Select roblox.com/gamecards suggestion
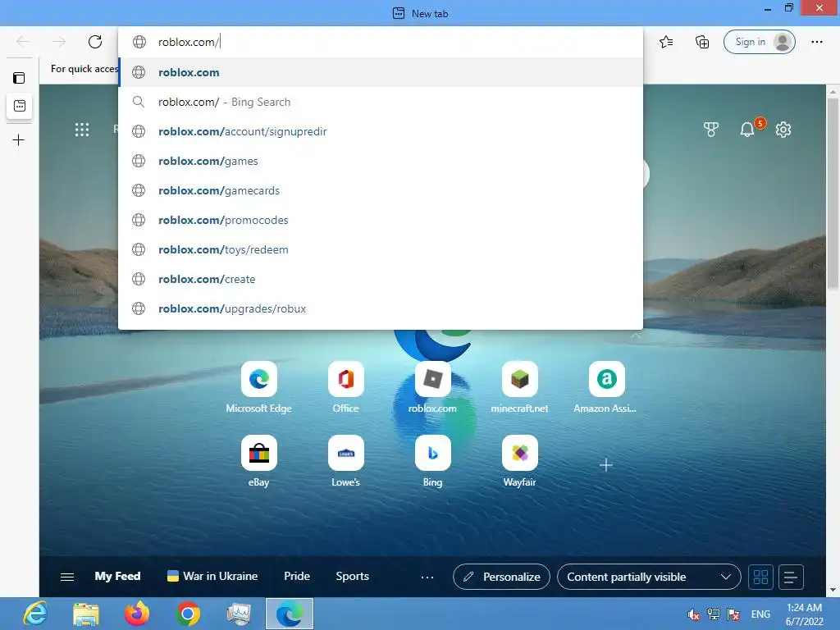840x630 pixels. pos(381,190)
